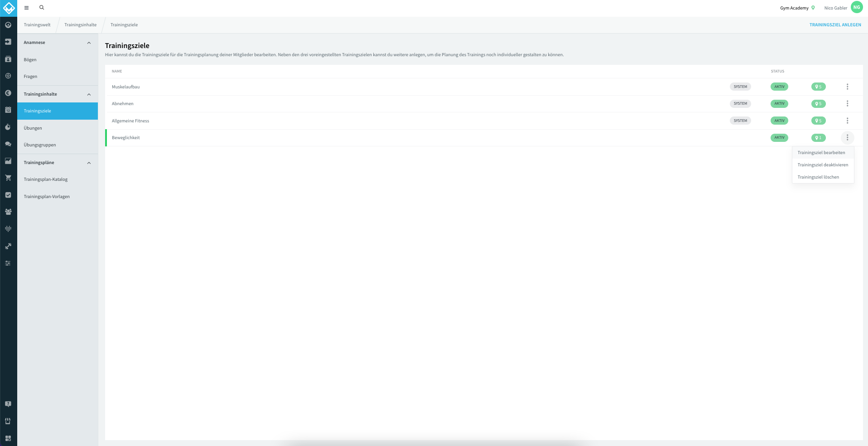868x446 pixels.
Task: Collapse the Anamnese section
Action: pos(89,43)
